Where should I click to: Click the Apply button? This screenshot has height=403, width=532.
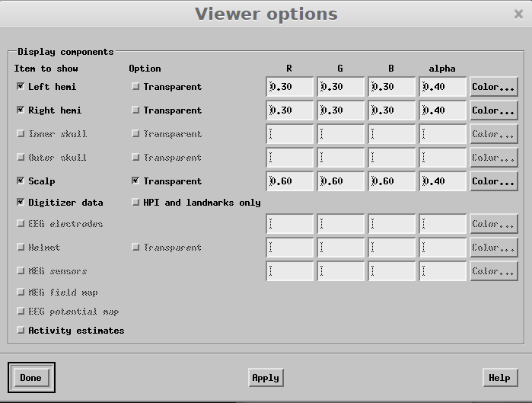265,378
